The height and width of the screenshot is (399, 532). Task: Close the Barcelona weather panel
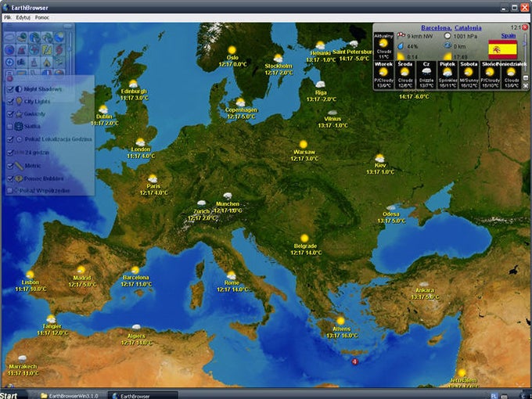[525, 27]
